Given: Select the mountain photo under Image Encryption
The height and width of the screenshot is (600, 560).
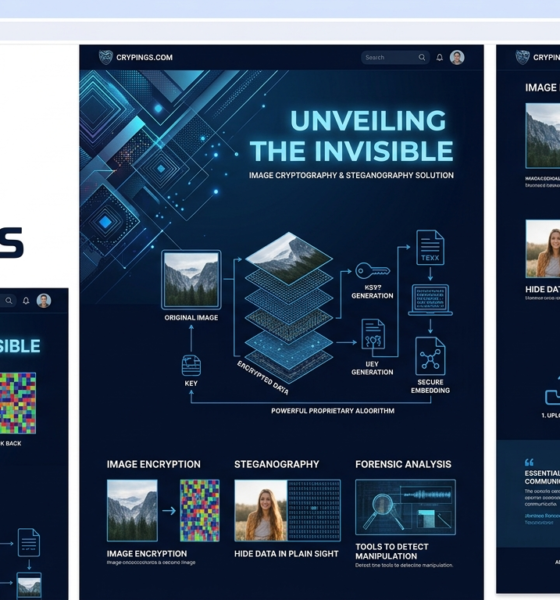Looking at the screenshot, I should pyautogui.click(x=132, y=510).
